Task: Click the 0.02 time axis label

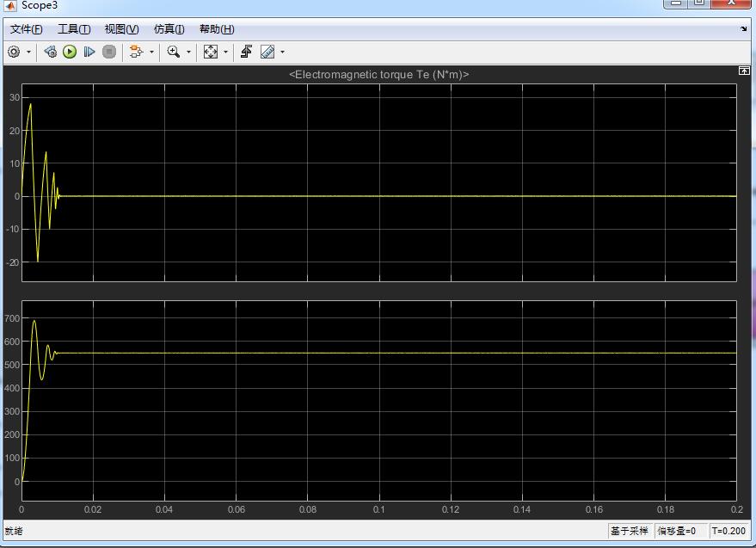Action: click(93, 509)
